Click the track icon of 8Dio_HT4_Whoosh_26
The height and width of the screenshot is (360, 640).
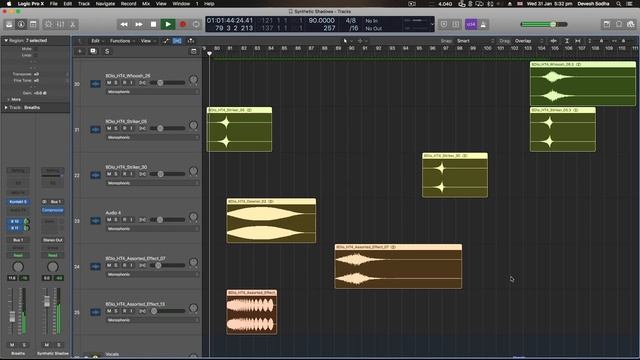[x=96, y=84]
